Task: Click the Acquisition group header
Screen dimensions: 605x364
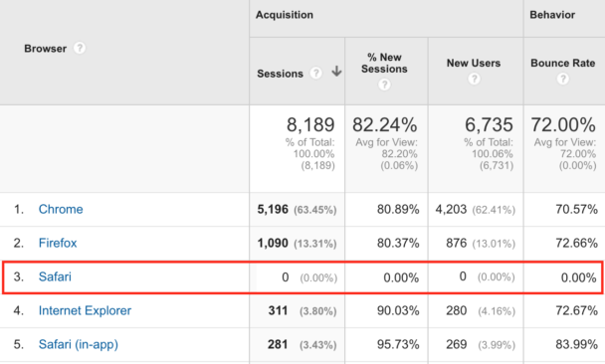Action: (285, 15)
